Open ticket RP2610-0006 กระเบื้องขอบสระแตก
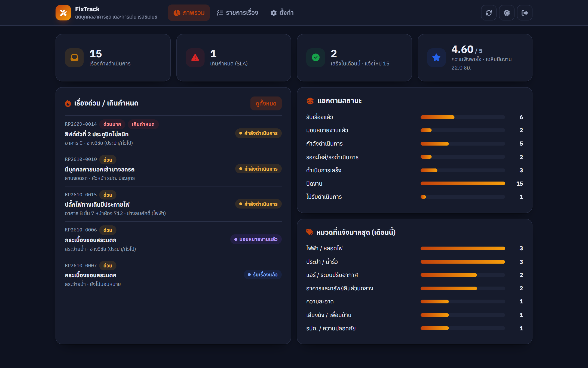 pyautogui.click(x=173, y=239)
